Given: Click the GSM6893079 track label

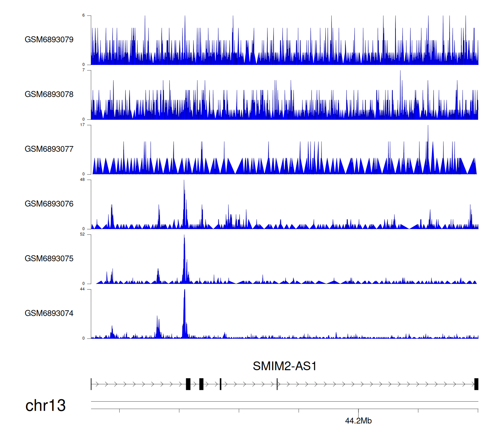Looking at the screenshot, I should [x=49, y=40].
